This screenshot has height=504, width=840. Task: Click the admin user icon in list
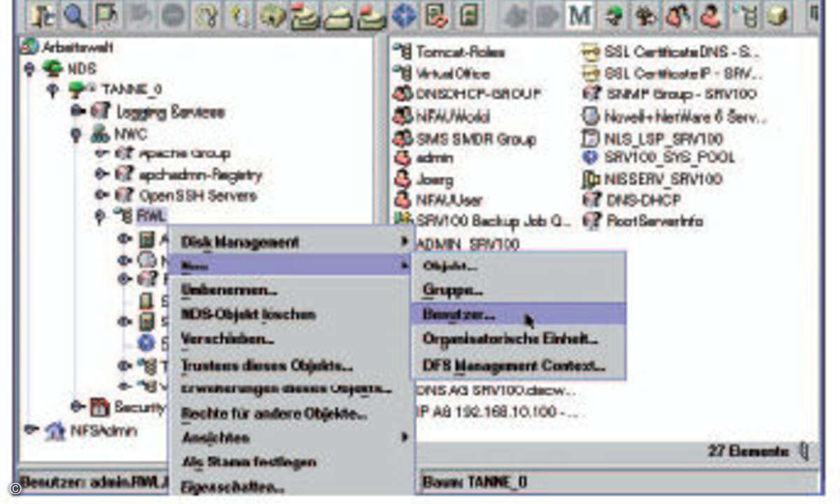point(402,158)
